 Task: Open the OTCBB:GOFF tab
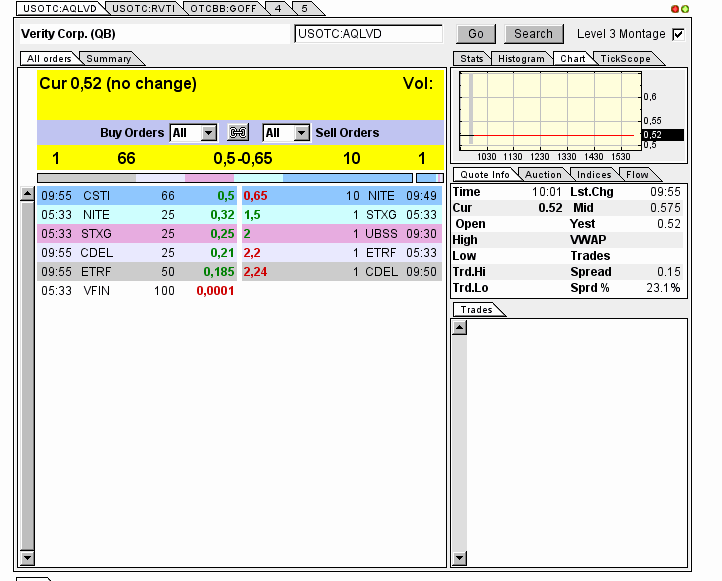coord(223,8)
